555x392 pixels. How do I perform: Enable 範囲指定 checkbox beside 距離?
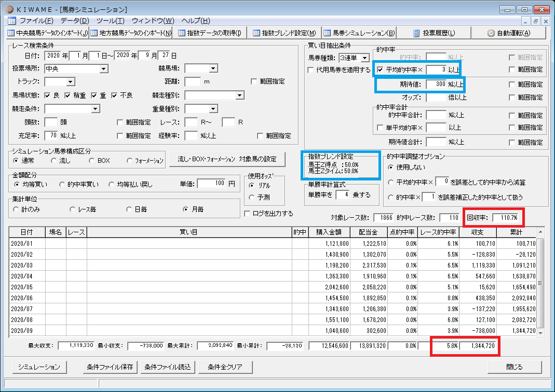click(254, 81)
